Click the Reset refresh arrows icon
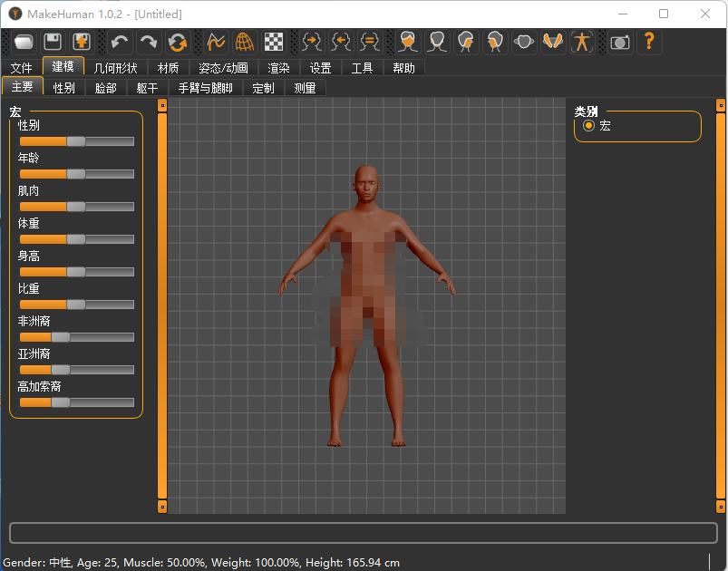The width and height of the screenshot is (728, 571). click(x=178, y=43)
